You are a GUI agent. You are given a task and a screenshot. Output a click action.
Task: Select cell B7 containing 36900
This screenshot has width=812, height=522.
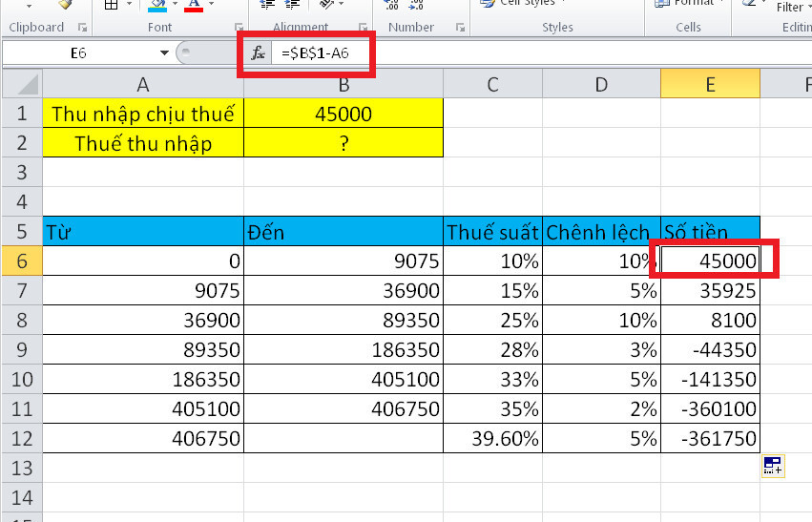point(344,290)
